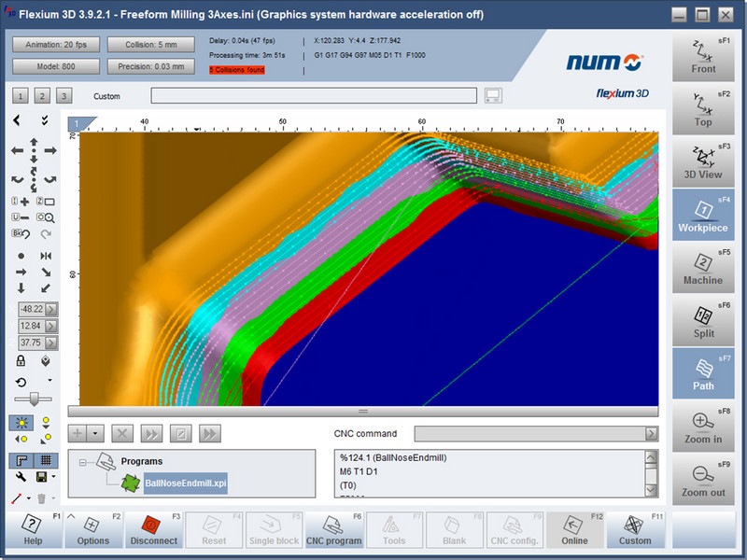747x560 pixels.
Task: Select preset tab 2
Action: pyautogui.click(x=42, y=96)
